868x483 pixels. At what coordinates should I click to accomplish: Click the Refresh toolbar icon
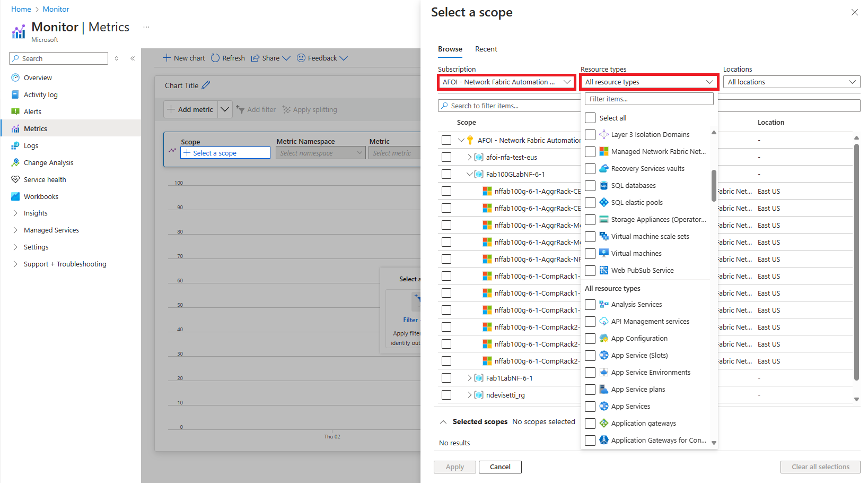click(x=215, y=58)
